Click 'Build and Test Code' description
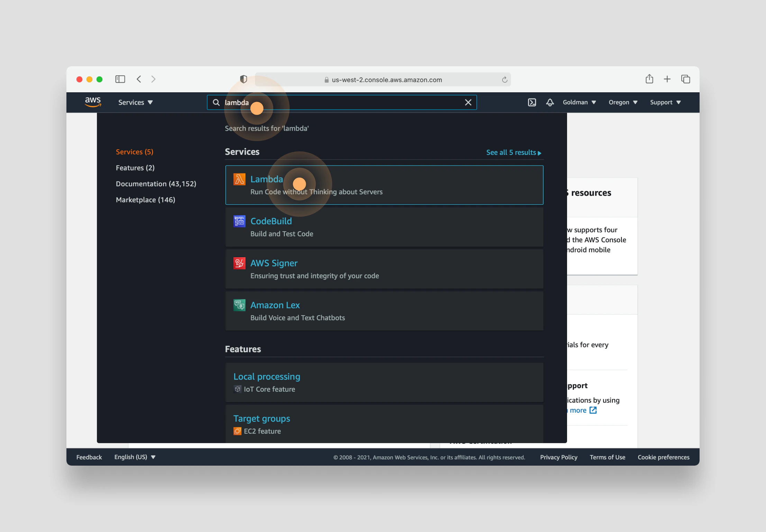The width and height of the screenshot is (766, 532). tap(282, 234)
